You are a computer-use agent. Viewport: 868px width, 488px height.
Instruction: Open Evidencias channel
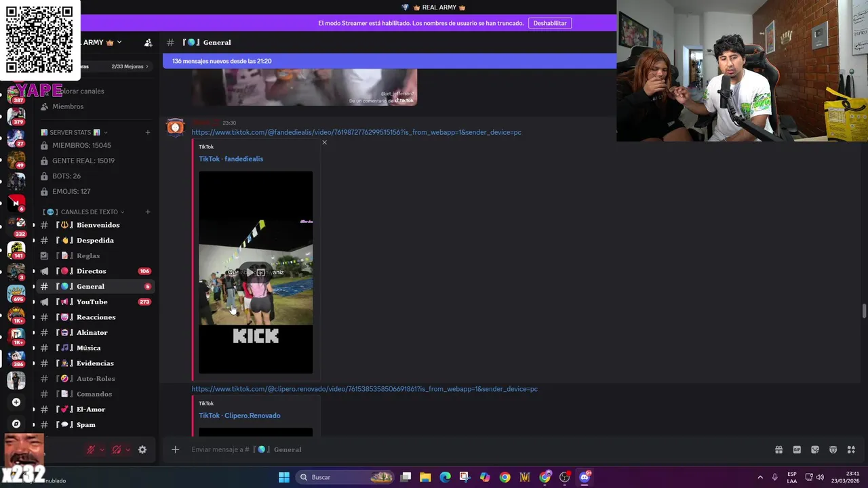click(95, 363)
